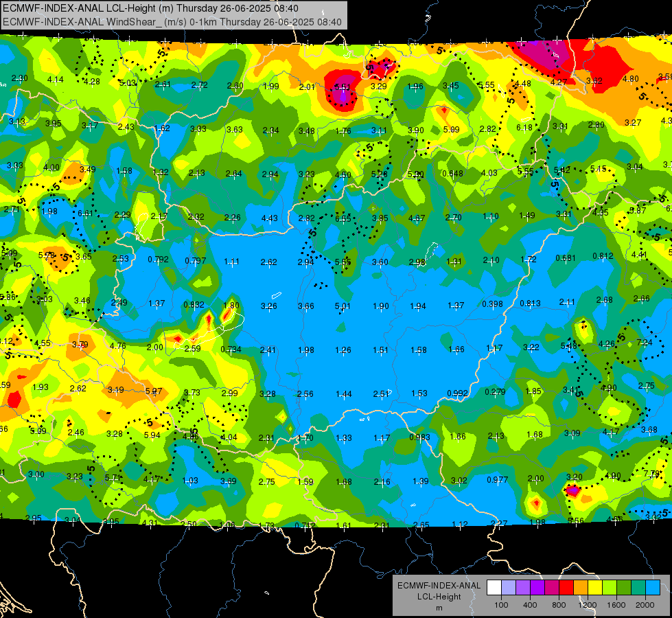Click the wind shear value 5.51
Image resolution: width=672 pixels, height=618 pixels.
[343, 87]
